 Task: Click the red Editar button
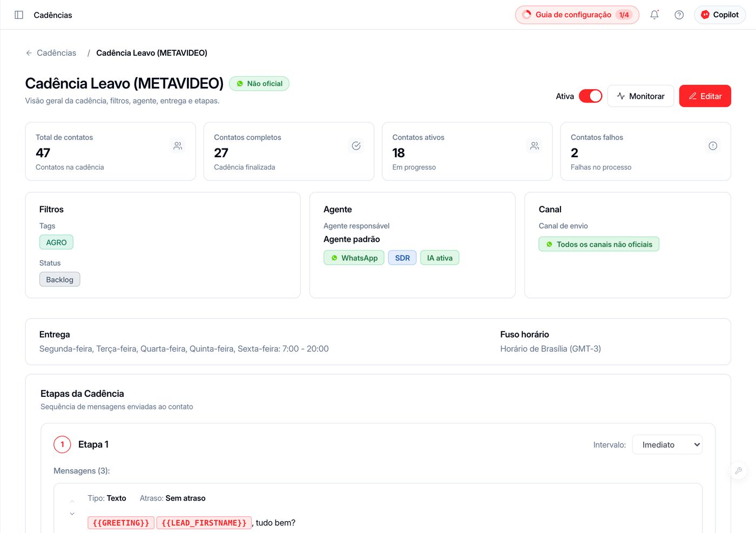705,96
